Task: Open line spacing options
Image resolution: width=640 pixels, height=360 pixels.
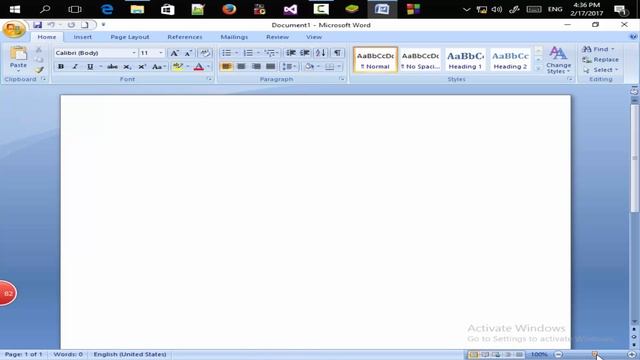Action: [x=288, y=67]
